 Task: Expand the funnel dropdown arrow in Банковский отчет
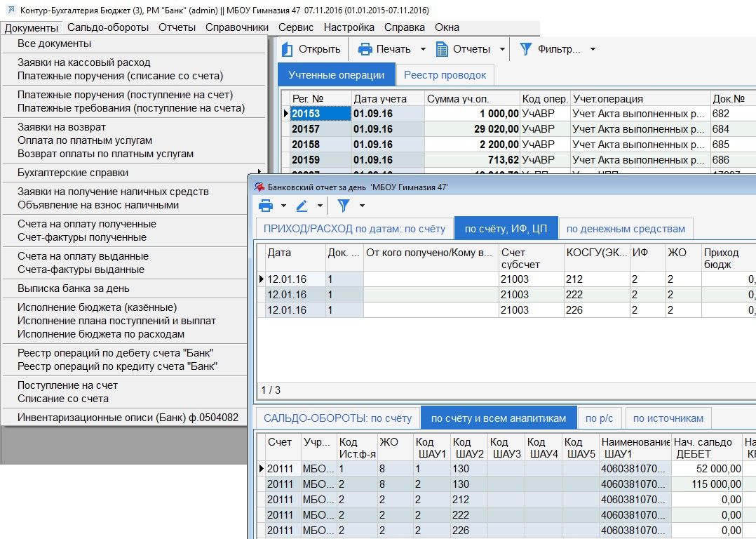pyautogui.click(x=362, y=206)
